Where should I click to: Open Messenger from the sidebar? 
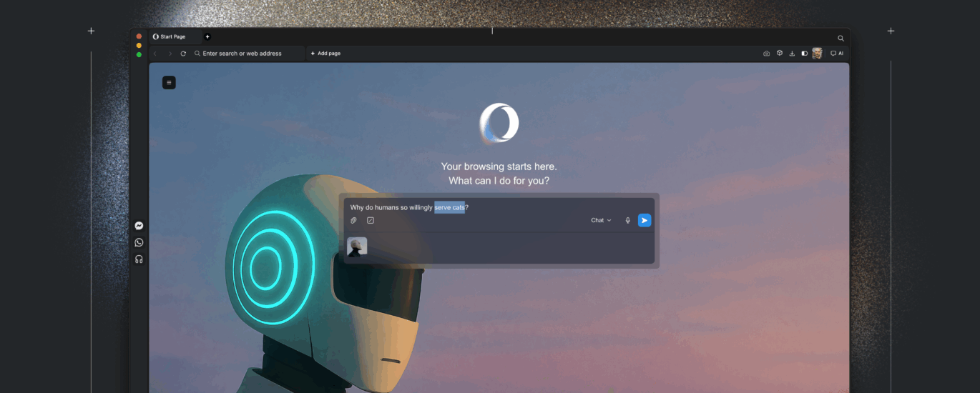coord(139,226)
